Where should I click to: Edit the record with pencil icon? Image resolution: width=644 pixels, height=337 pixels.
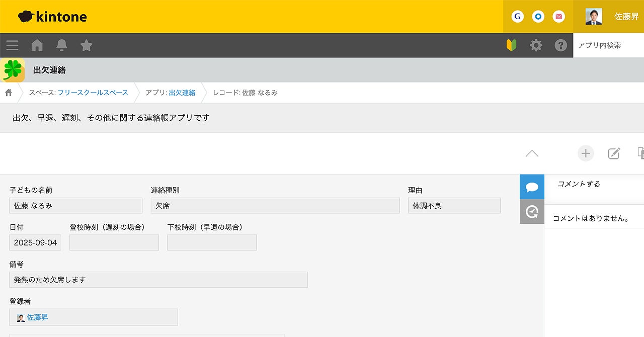(614, 153)
